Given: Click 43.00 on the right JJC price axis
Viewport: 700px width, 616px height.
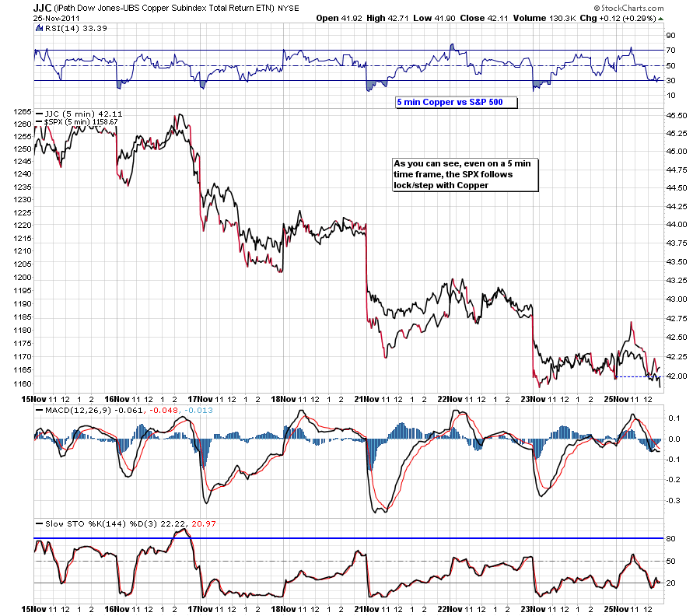Looking at the screenshot, I should 677,299.
